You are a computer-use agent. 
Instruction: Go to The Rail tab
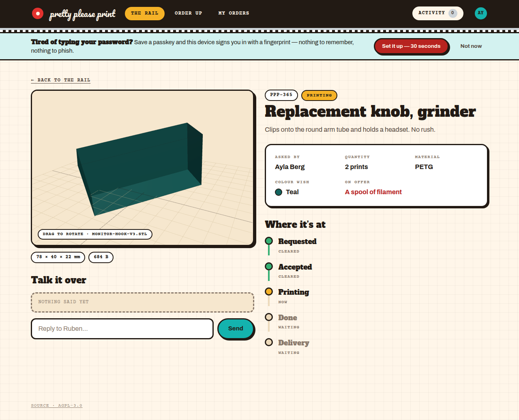[145, 13]
